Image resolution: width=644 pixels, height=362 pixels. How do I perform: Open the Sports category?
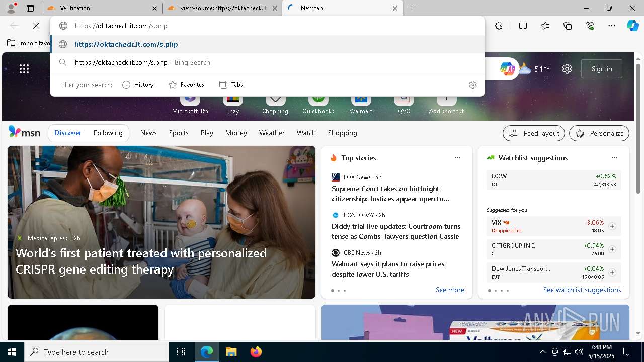[x=179, y=133]
